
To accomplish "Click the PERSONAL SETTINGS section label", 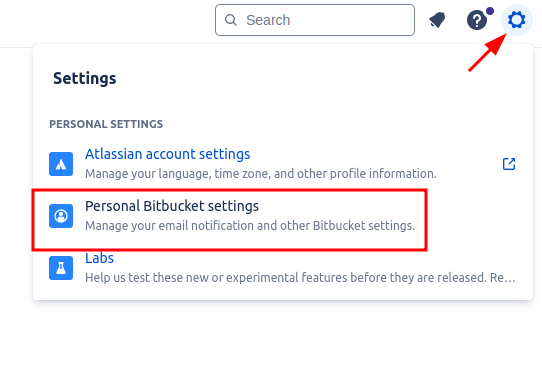I will (x=106, y=124).
